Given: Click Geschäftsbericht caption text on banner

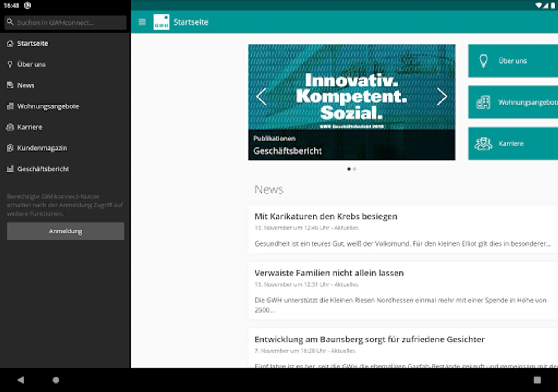Looking at the screenshot, I should [288, 151].
